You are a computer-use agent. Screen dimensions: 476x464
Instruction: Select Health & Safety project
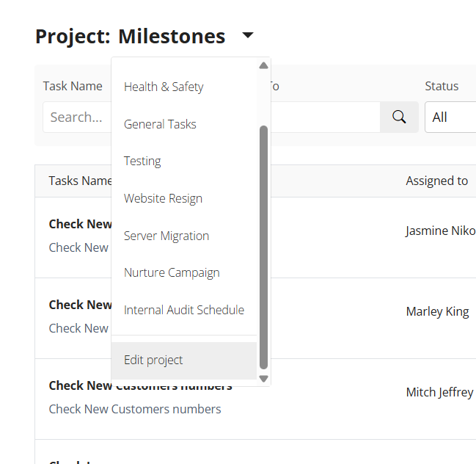(164, 87)
